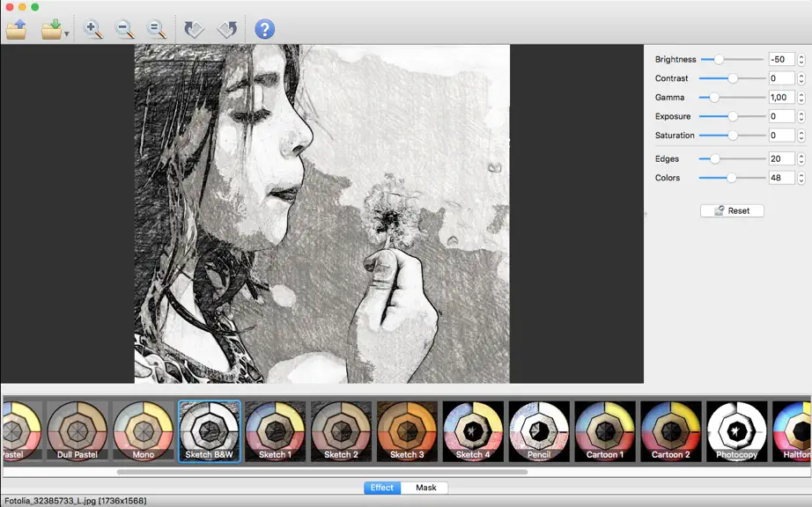Screen dimensions: 812x507
Task: Choose the Cartoon 1 effect thumbnail
Action: click(x=605, y=431)
